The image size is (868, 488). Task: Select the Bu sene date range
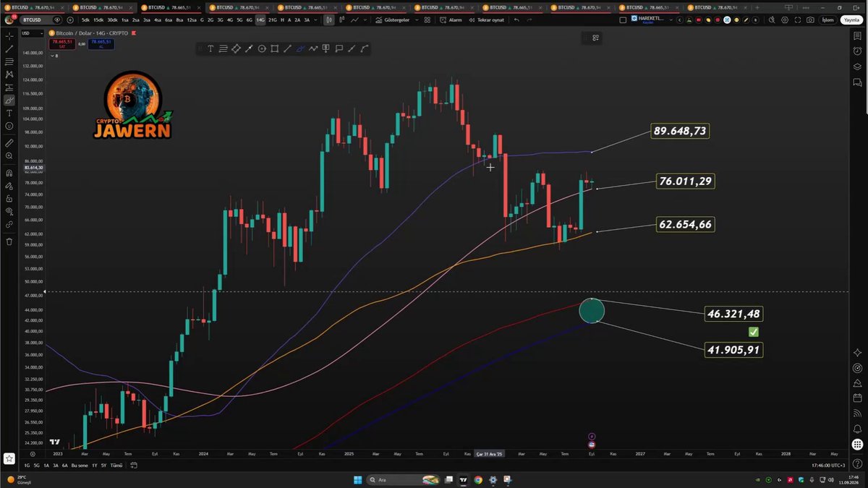(x=80, y=466)
